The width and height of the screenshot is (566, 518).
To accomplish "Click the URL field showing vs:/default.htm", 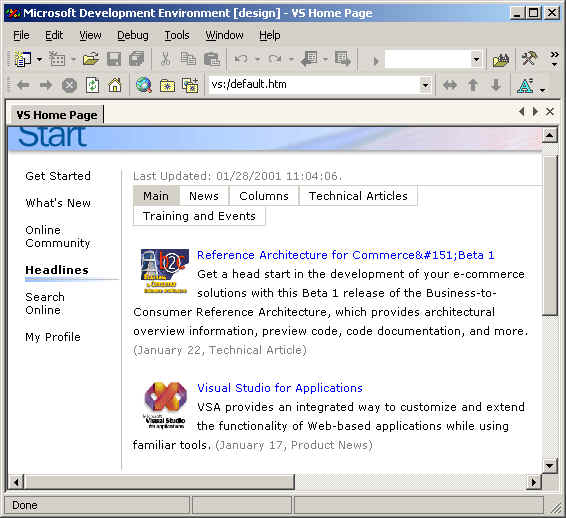I will pyautogui.click(x=314, y=85).
